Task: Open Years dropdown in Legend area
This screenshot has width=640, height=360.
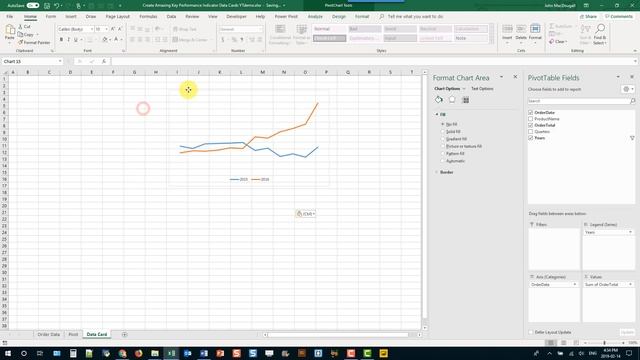Action: (x=630, y=232)
